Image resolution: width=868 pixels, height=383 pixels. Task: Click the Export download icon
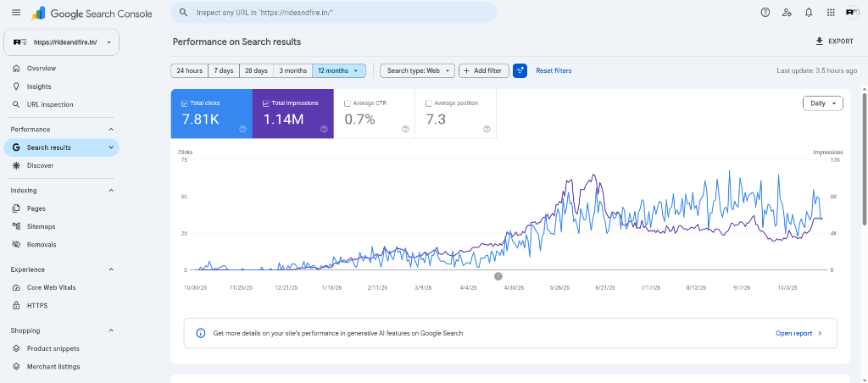tap(820, 42)
